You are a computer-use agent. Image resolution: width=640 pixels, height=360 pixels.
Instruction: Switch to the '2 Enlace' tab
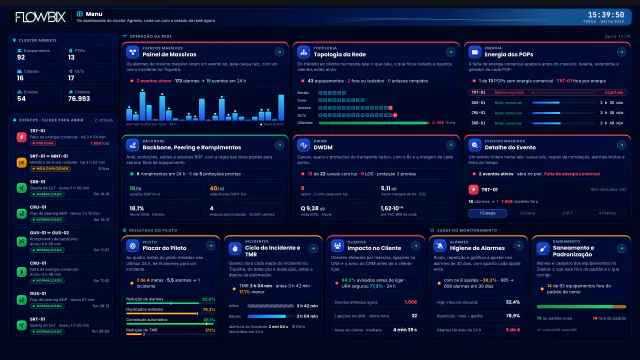tap(527, 213)
